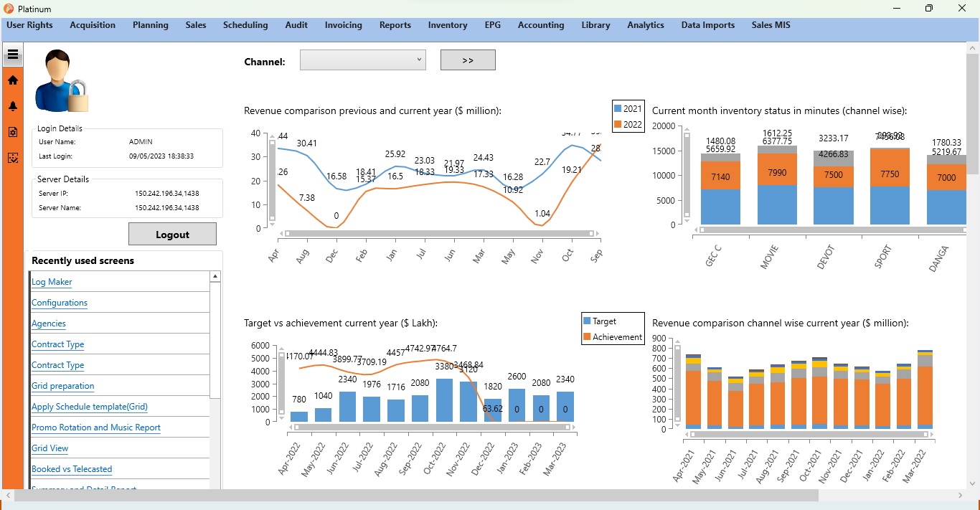Open the Log Maker recent screen link
The image size is (980, 510).
pos(52,282)
